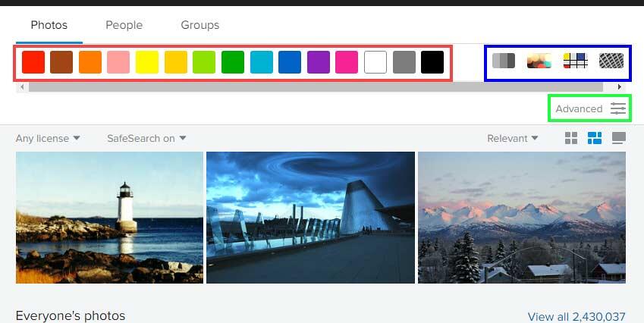Click the horizontal filter scrollbar track
Screen dimensions: 644x323
(316, 87)
